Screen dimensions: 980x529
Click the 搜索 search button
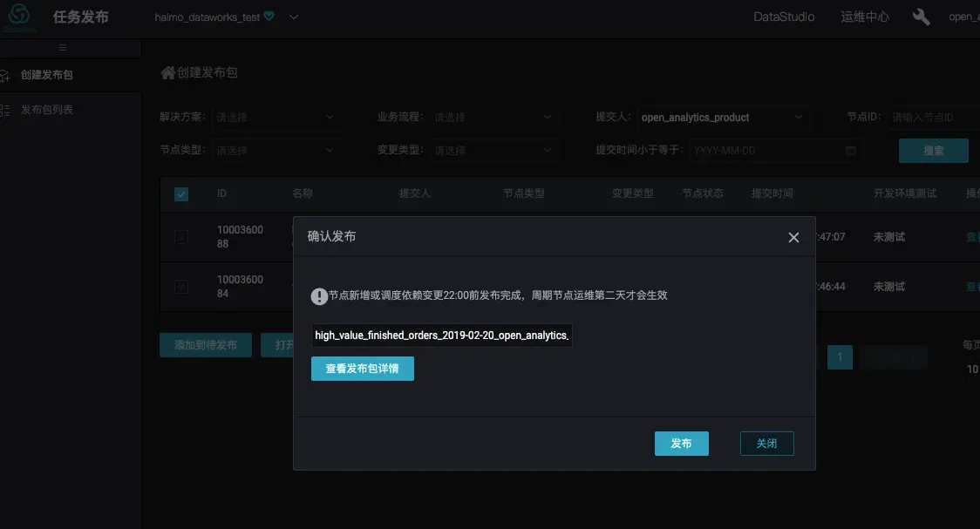click(x=934, y=151)
